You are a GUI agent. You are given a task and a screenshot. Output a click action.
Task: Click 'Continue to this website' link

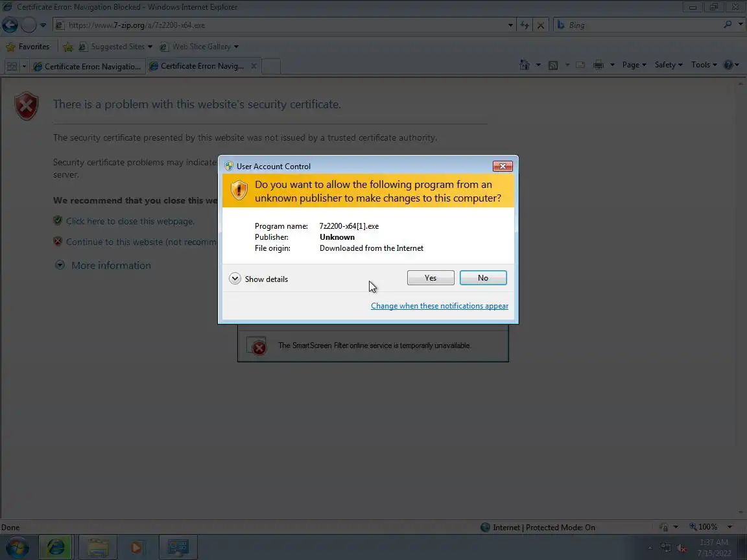(x=141, y=242)
